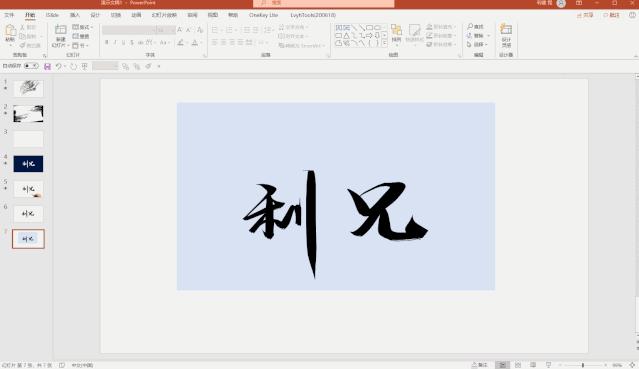
Task: Open the font name combo box
Action: [x=128, y=30]
